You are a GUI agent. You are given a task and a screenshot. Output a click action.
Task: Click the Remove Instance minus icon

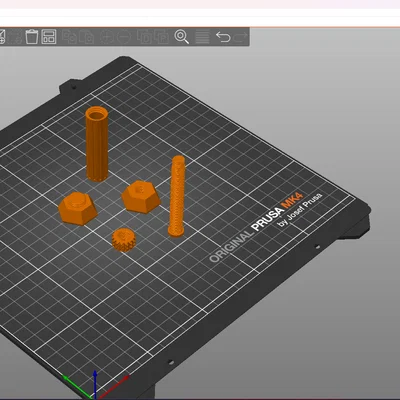pos(124,37)
